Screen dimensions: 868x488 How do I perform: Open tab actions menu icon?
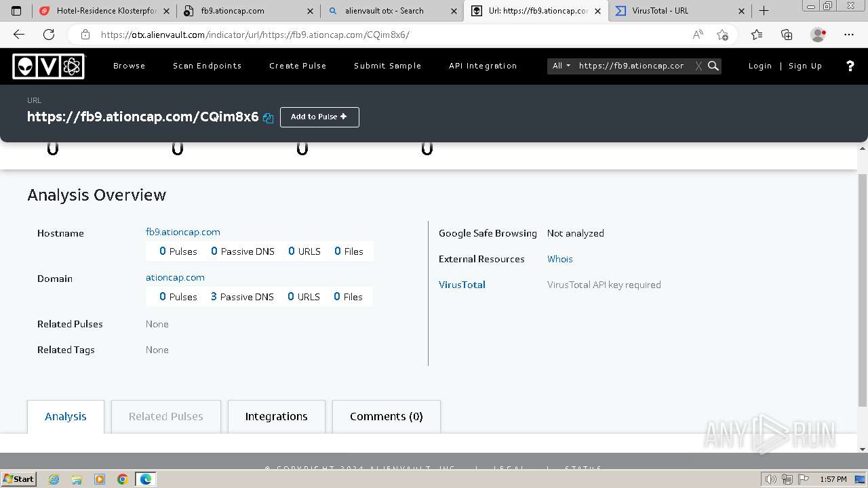16,11
